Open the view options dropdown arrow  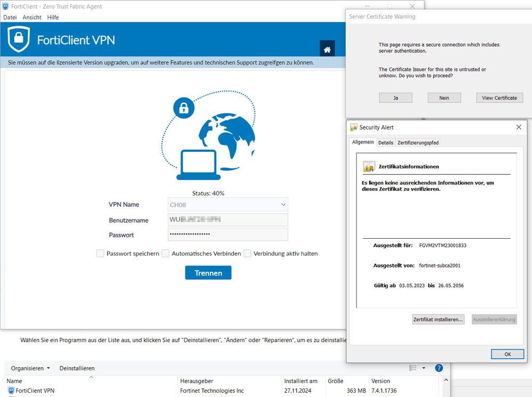(x=424, y=368)
